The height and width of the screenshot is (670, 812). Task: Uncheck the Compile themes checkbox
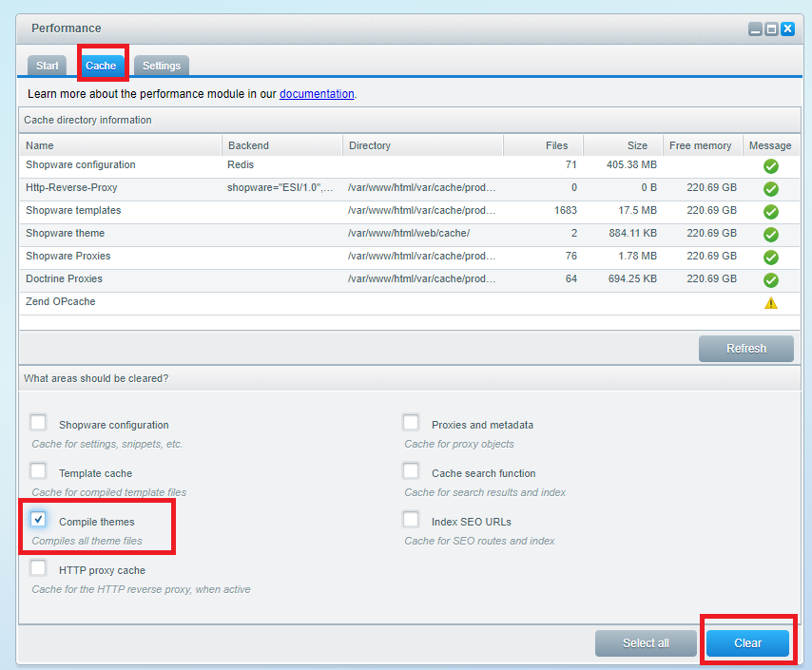point(38,519)
